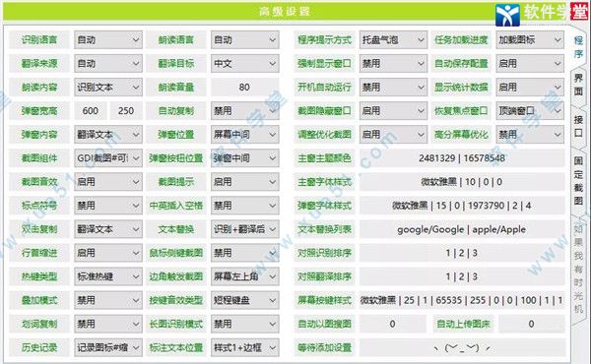591x364 pixels.
Task: Click the 主窗主题颜色 label
Action: (324, 158)
